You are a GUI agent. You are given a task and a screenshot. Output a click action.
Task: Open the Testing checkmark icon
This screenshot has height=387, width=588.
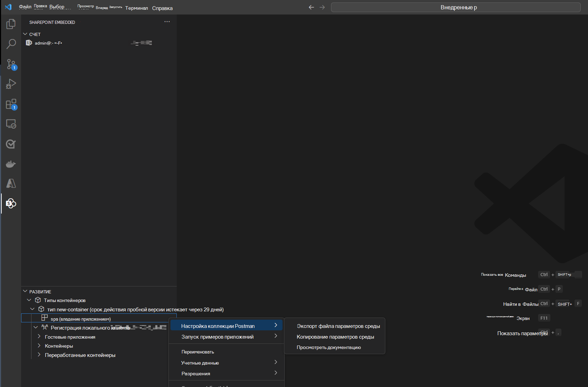click(11, 144)
